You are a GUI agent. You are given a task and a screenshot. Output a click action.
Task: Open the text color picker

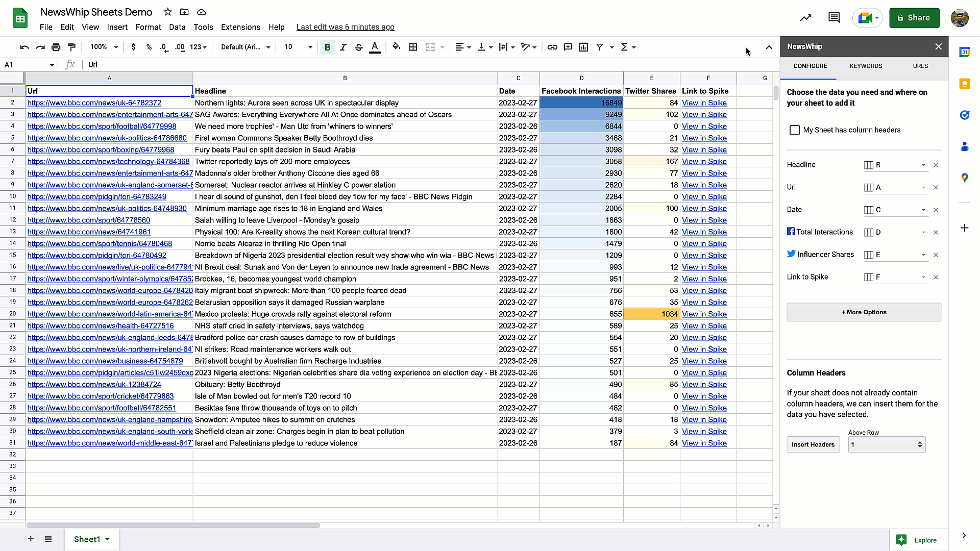(x=375, y=47)
